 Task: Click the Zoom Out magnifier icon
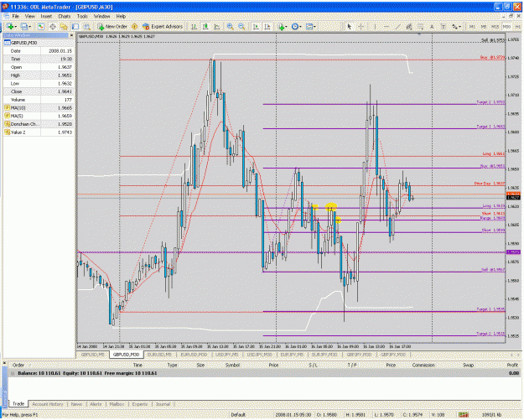tap(241, 26)
